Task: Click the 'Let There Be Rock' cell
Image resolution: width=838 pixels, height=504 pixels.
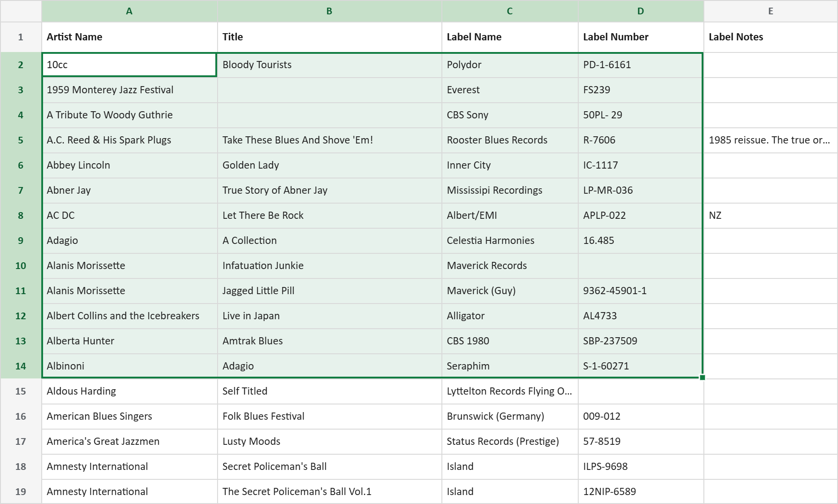Action: [x=329, y=216]
